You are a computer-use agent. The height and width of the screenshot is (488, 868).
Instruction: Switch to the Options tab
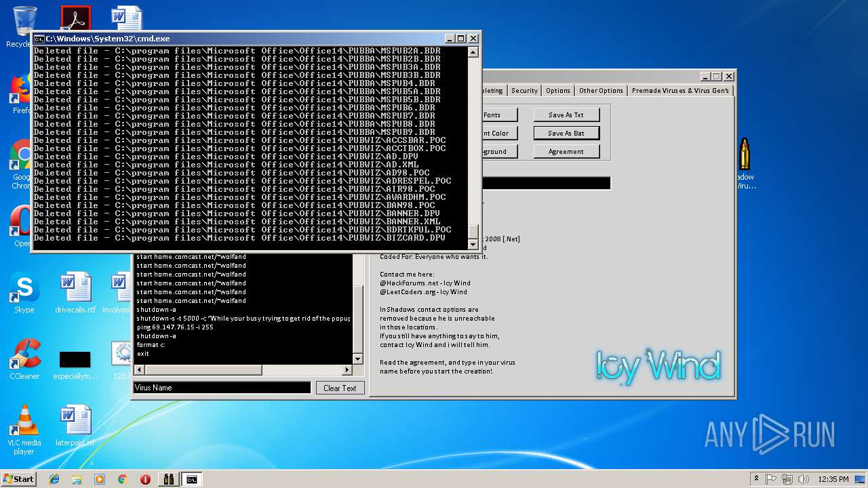pyautogui.click(x=558, y=90)
